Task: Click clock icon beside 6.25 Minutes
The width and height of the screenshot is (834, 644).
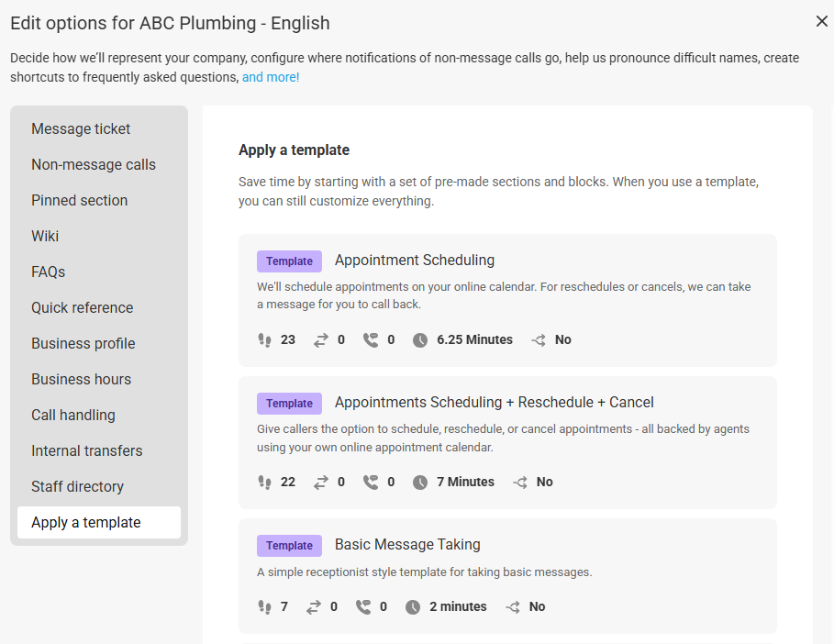Action: [x=420, y=339]
